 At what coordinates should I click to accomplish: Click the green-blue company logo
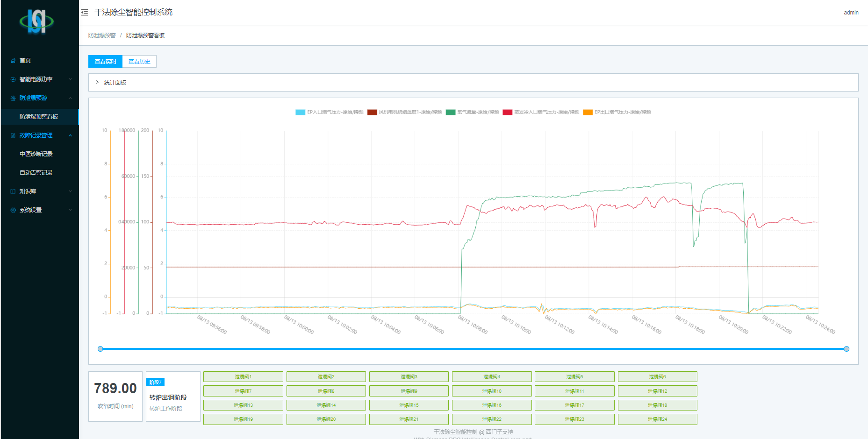[x=36, y=21]
